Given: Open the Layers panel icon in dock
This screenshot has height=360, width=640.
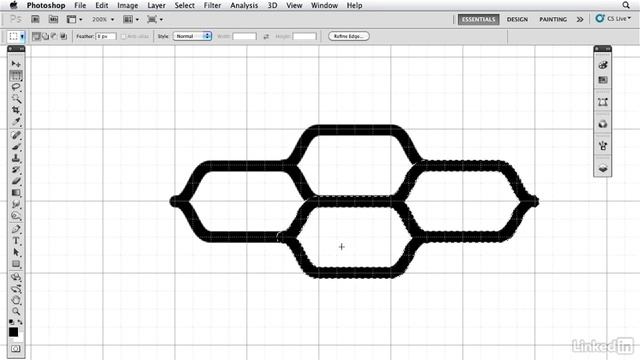Looking at the screenshot, I should tap(603, 168).
